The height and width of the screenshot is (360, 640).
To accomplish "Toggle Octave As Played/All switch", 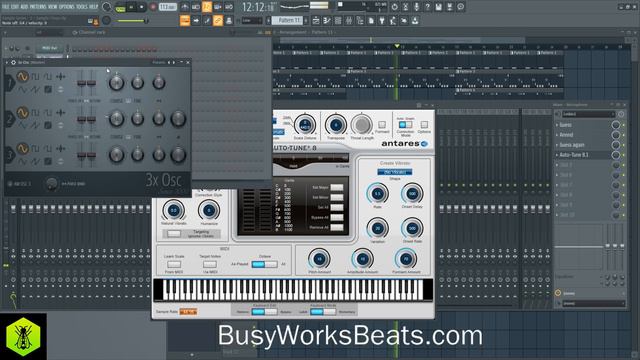I will [264, 264].
